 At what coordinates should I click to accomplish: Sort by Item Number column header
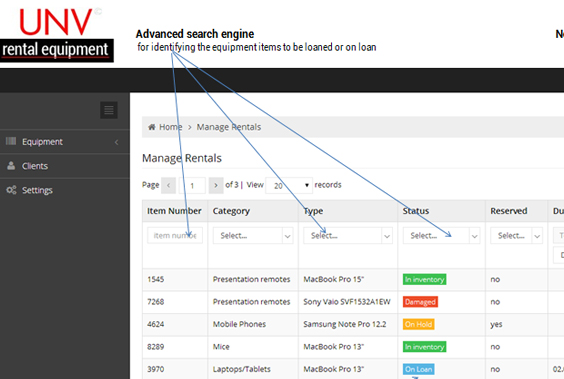point(174,211)
